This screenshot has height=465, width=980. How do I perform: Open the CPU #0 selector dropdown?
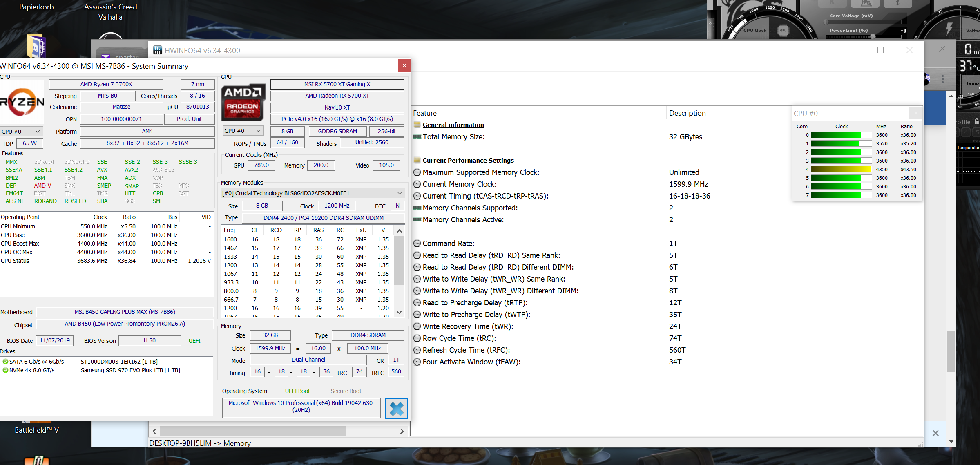click(22, 132)
